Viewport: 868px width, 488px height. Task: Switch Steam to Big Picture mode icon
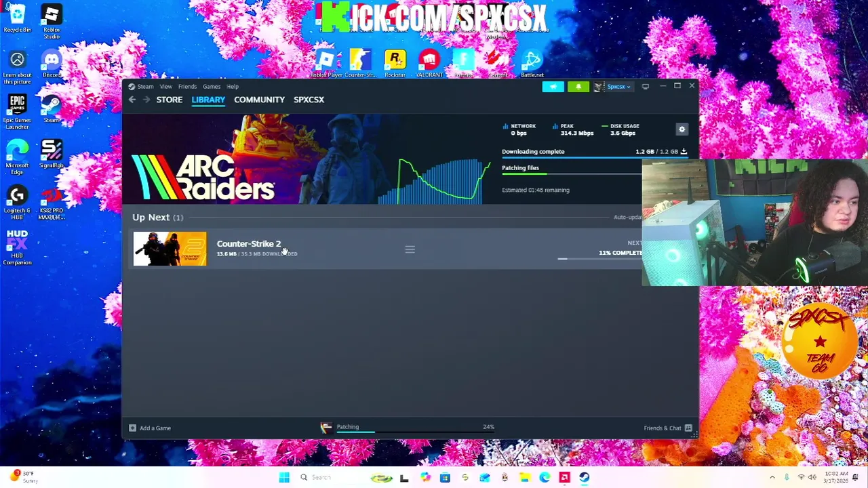(x=646, y=87)
